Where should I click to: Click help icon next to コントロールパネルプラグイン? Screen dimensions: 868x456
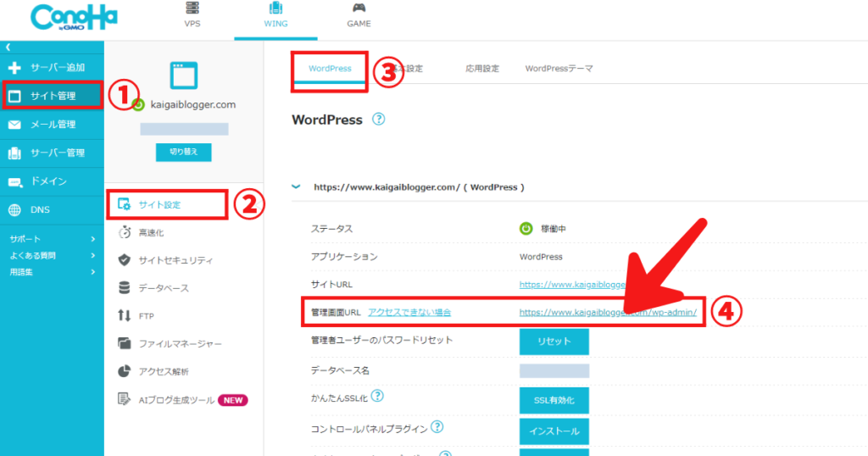click(x=437, y=426)
